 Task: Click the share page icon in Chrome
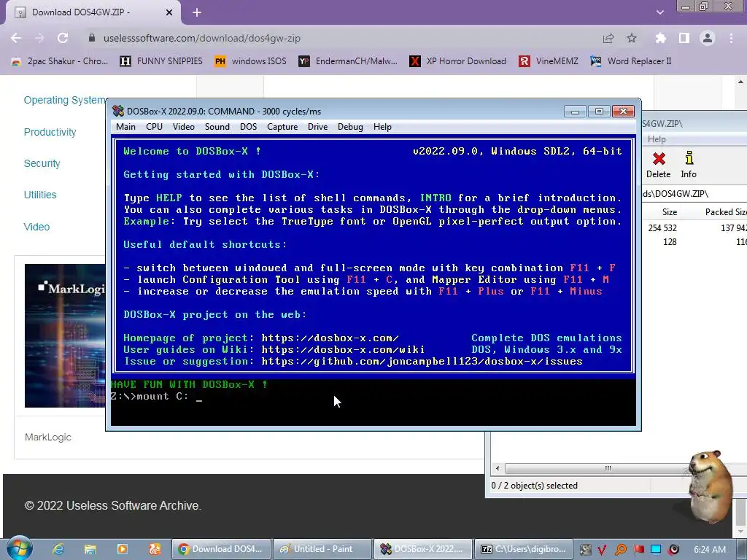coord(608,38)
